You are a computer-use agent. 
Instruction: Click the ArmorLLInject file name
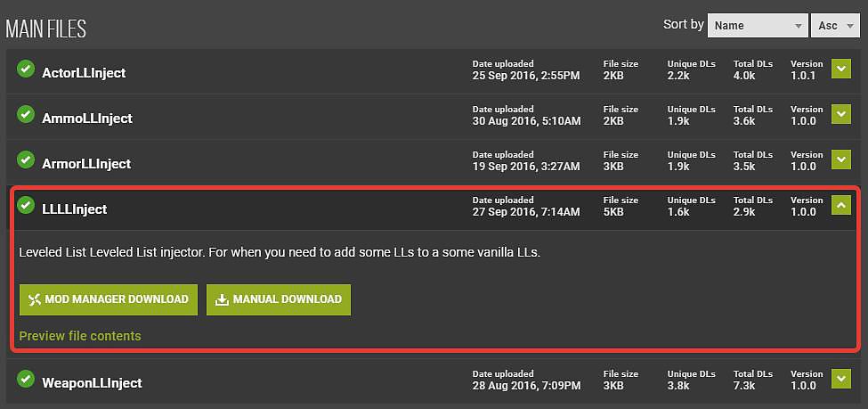click(x=86, y=164)
